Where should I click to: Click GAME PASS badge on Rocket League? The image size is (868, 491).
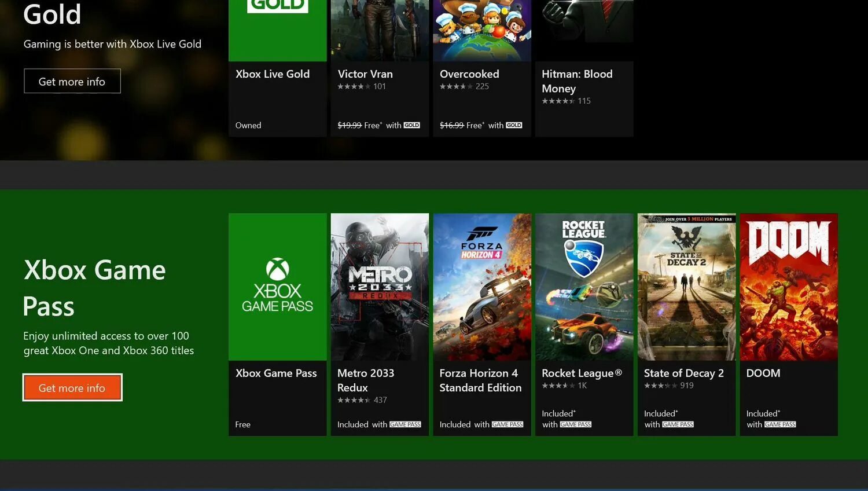(576, 424)
